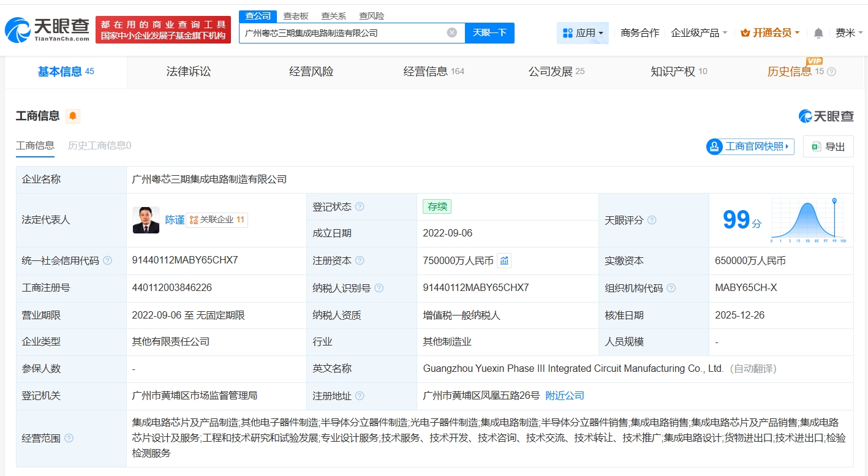Click the Tianyancha logo in header
Screen dimensions: 868x476
point(47,29)
